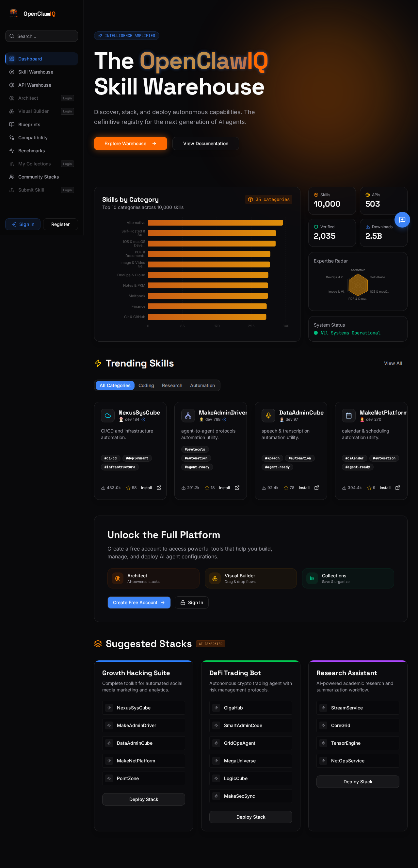The height and width of the screenshot is (868, 418).
Task: Select PointZone in Growth Hacking Suite
Action: (144, 778)
